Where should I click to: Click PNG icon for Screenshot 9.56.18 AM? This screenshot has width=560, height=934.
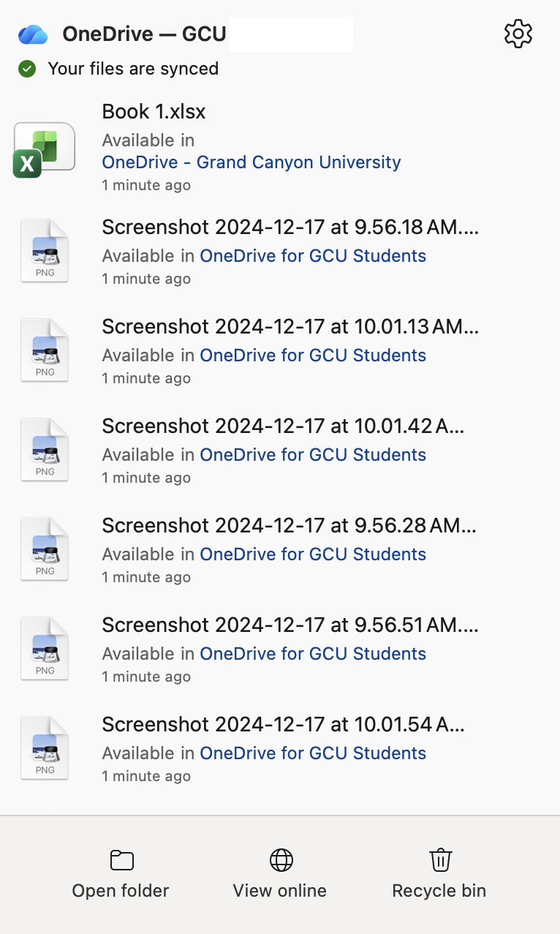[45, 250]
